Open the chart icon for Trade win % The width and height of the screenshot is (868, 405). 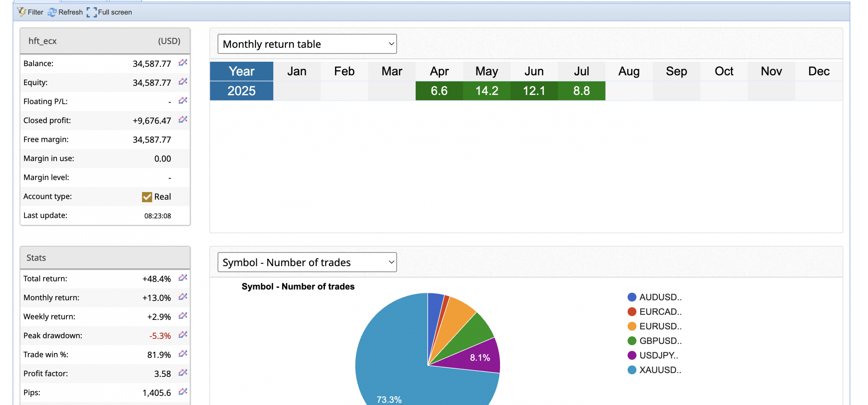click(x=183, y=354)
